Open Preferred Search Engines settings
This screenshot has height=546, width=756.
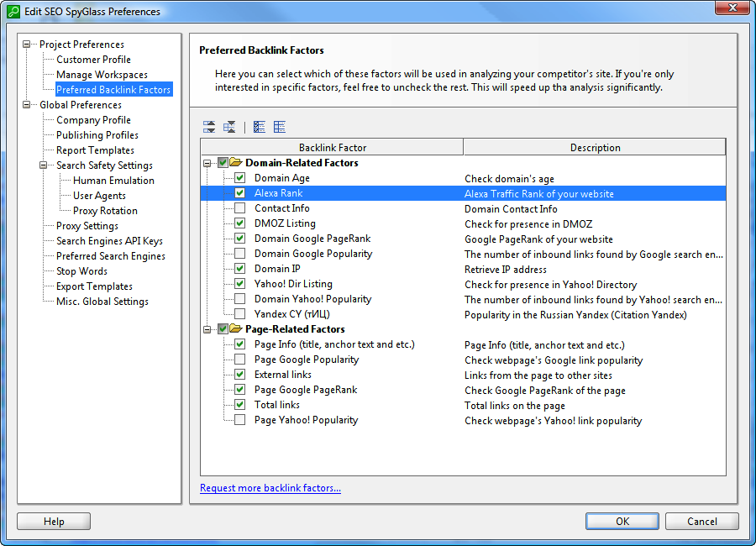click(111, 255)
